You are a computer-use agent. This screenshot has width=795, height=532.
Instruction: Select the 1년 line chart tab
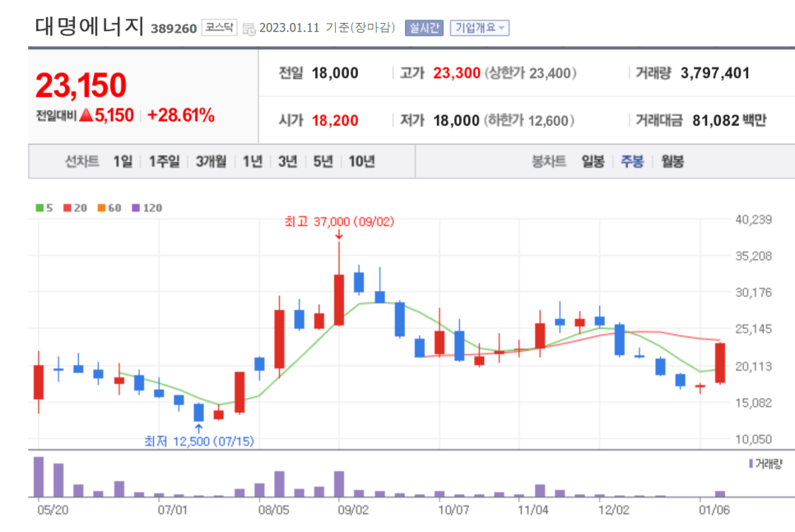click(x=253, y=162)
